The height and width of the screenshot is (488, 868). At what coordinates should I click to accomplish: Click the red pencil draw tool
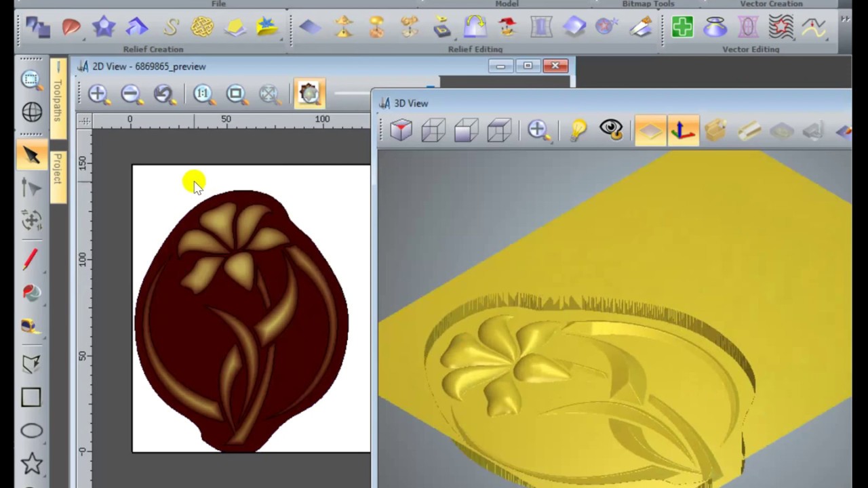click(x=31, y=260)
